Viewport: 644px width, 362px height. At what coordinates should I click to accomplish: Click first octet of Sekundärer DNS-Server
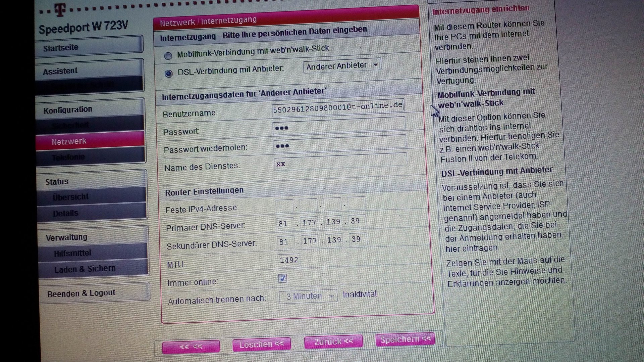point(286,242)
